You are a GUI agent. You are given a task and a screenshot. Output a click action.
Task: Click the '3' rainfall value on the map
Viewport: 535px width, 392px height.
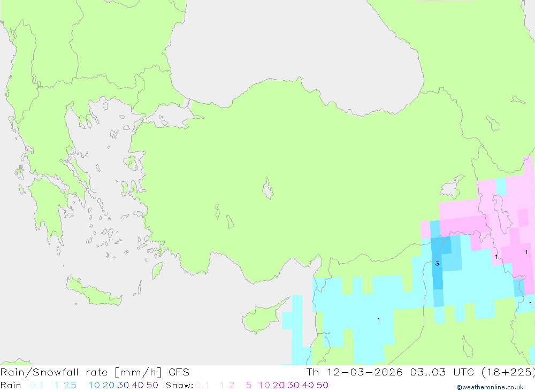(x=437, y=264)
